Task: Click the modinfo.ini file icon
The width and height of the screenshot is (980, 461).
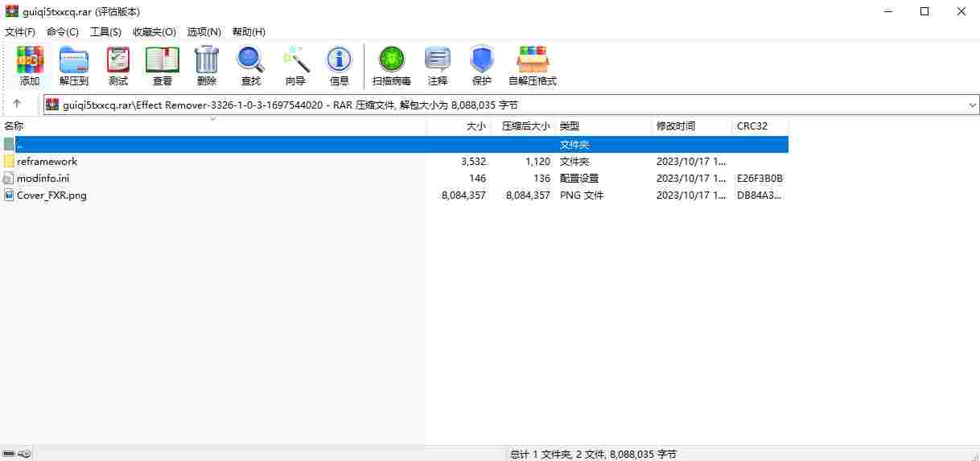Action: [9, 178]
